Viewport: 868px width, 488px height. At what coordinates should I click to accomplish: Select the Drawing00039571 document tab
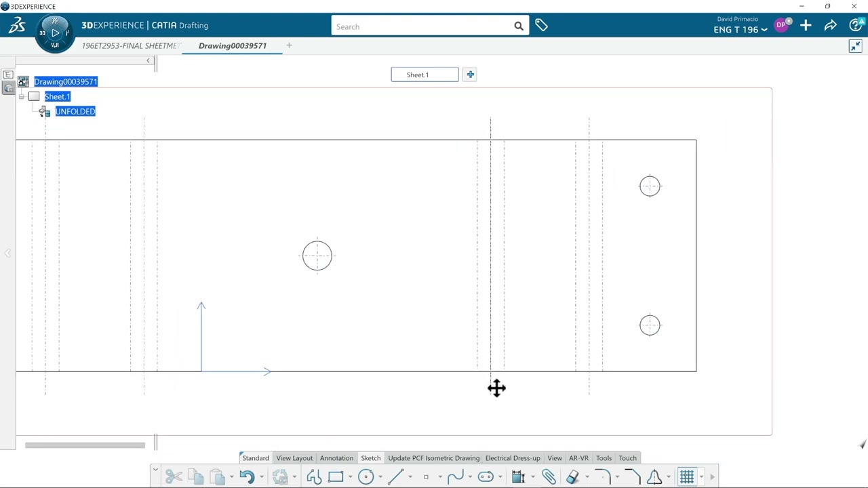pyautogui.click(x=233, y=45)
